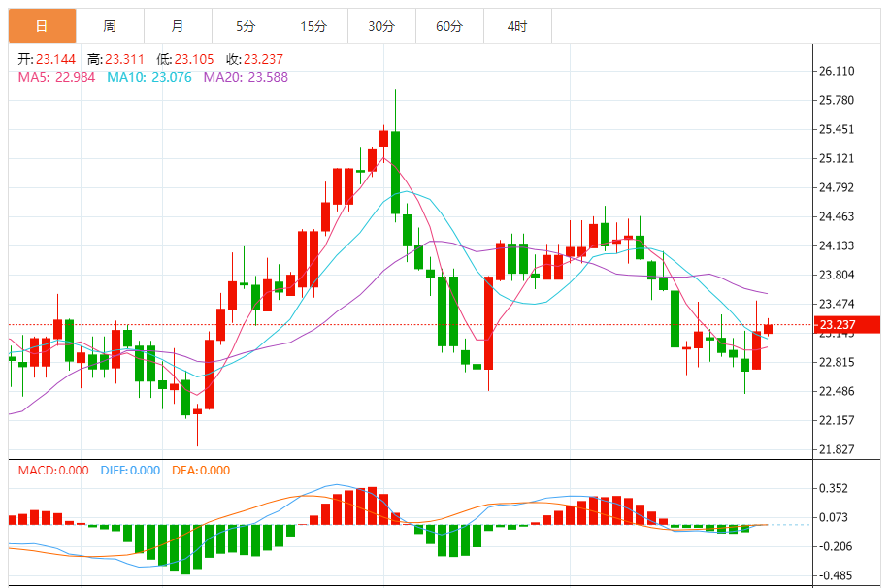Click the 25.780 price axis label
The width and height of the screenshot is (889, 588).
coord(837,100)
